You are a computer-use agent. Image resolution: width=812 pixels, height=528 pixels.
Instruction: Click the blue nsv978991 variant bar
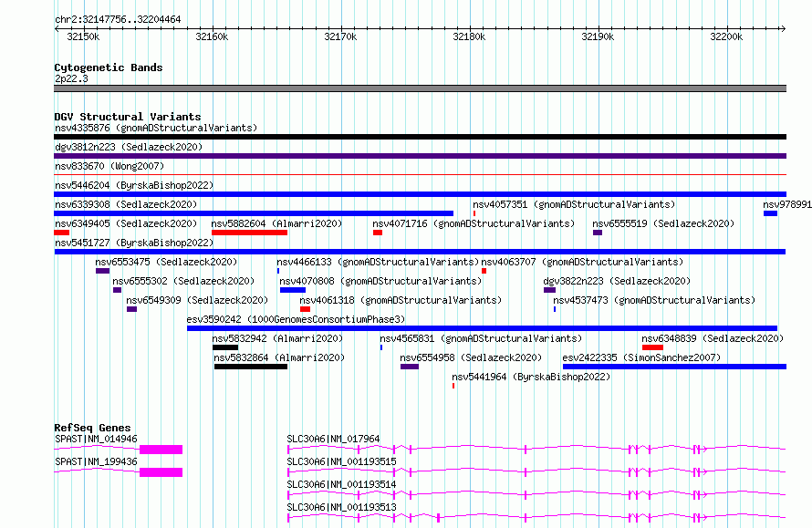coord(770,213)
